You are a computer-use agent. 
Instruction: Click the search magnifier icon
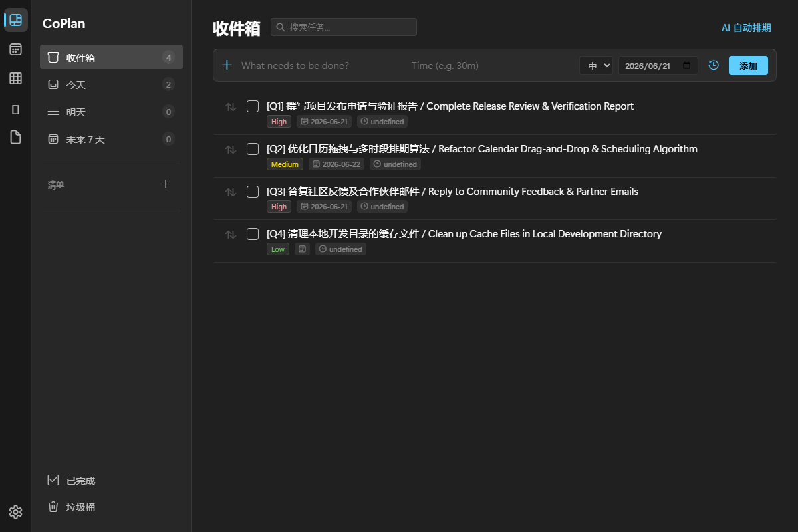tap(281, 27)
